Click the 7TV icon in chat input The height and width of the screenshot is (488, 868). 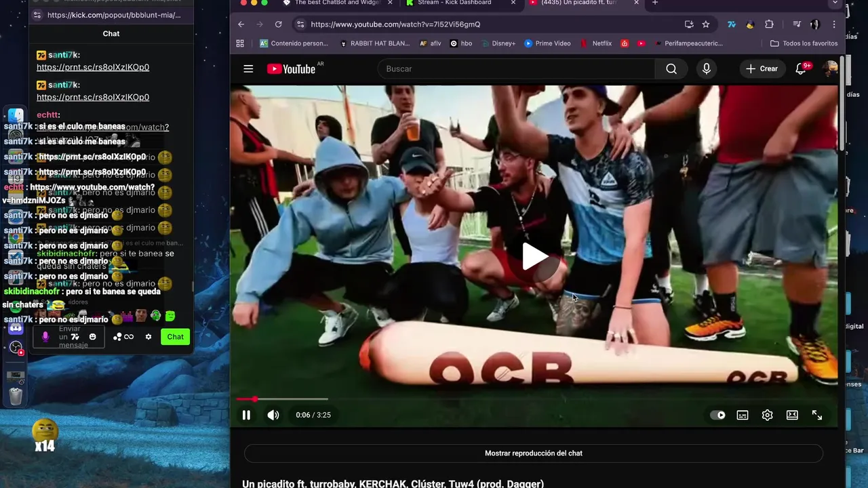75,337
